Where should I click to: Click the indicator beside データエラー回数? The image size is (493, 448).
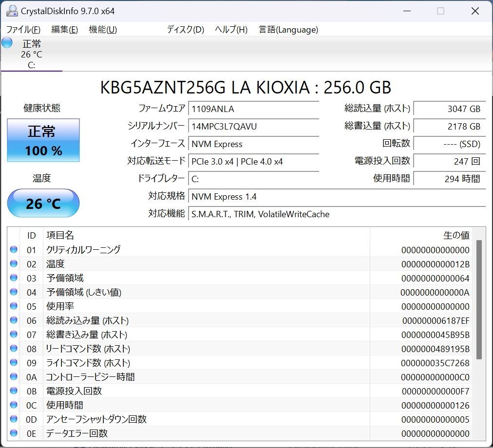[x=14, y=433]
